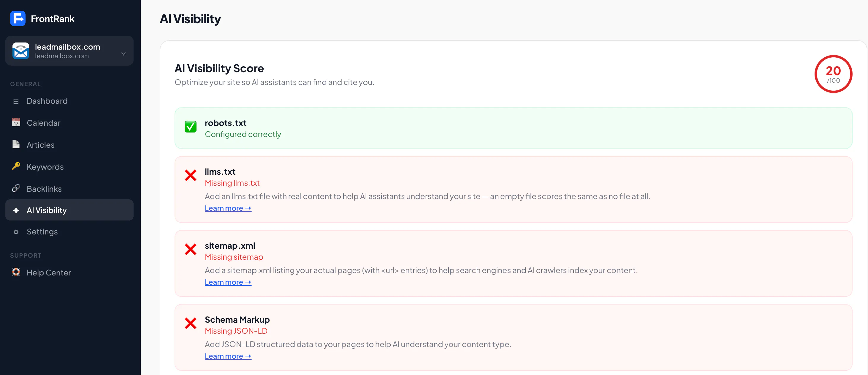Screen dimensions: 868x375
Task: Go to Calendar in the sidebar
Action: tap(69, 123)
